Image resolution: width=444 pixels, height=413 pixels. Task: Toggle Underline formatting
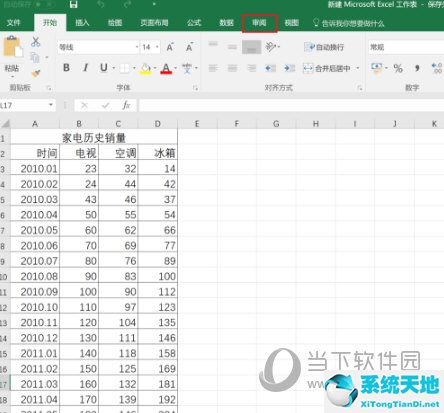(x=104, y=68)
